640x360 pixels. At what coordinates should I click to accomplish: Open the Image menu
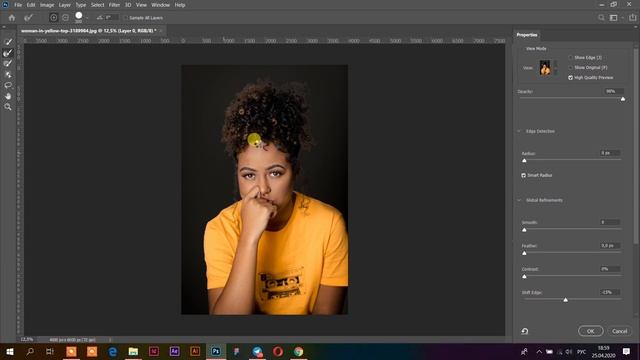tap(47, 5)
